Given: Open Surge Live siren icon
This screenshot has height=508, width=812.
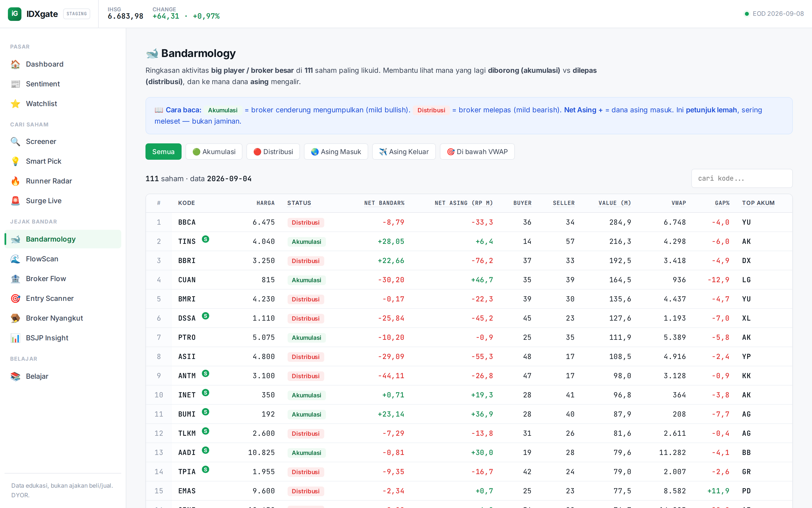Looking at the screenshot, I should click(16, 201).
